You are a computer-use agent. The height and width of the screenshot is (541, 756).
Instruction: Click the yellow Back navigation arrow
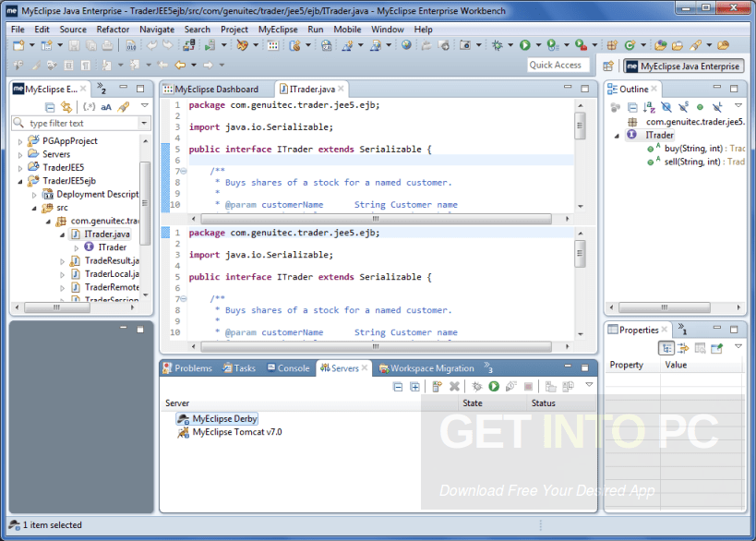pyautogui.click(x=180, y=65)
